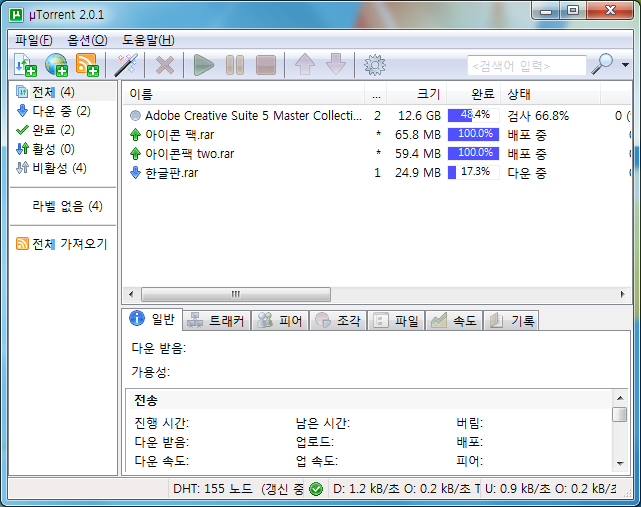The image size is (641, 507).
Task: Open the search engine dropdown arrow
Action: pos(625,65)
